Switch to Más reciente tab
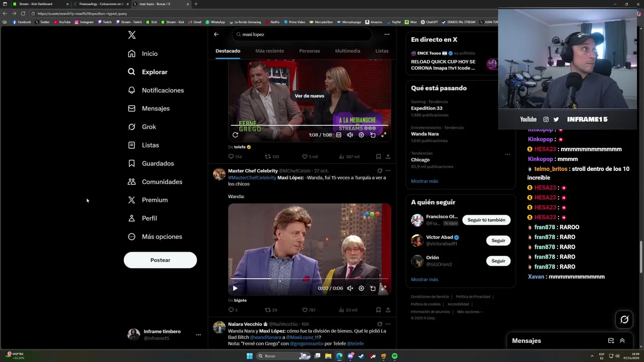644x362 pixels. pyautogui.click(x=270, y=51)
